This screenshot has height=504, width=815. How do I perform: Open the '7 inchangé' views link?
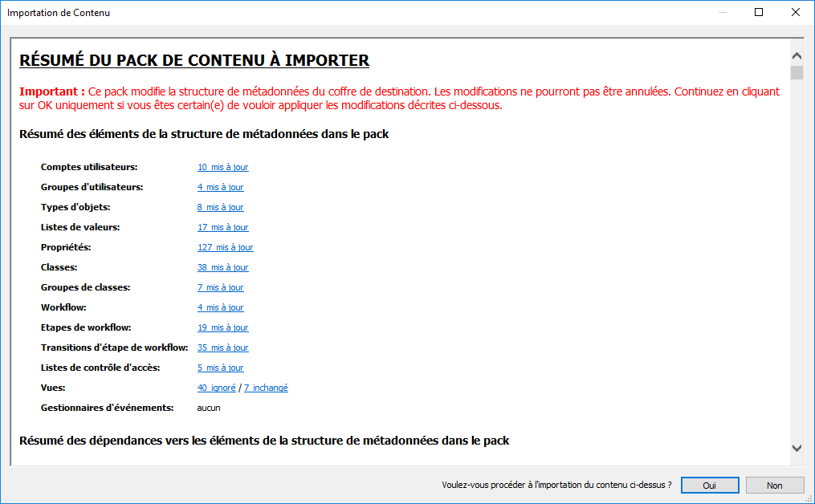(266, 388)
